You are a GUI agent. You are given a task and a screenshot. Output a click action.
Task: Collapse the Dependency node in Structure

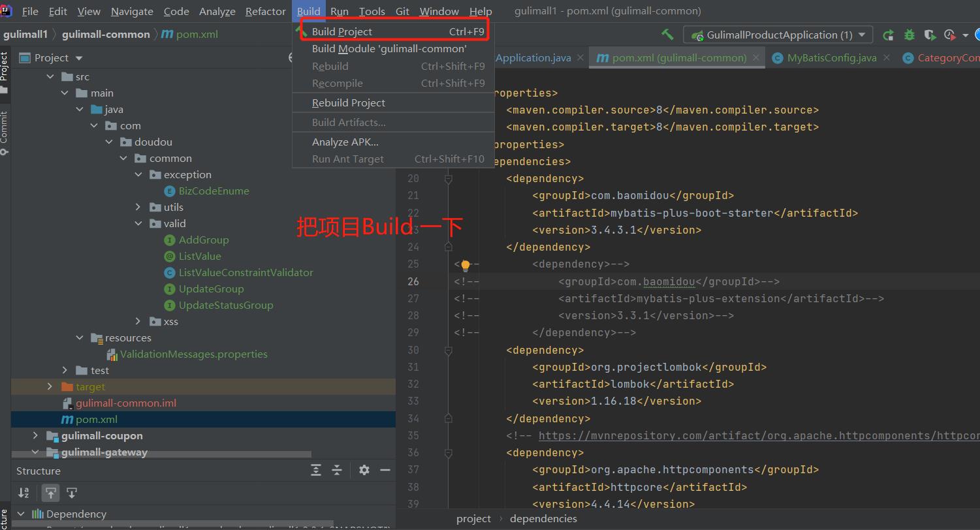coord(21,514)
